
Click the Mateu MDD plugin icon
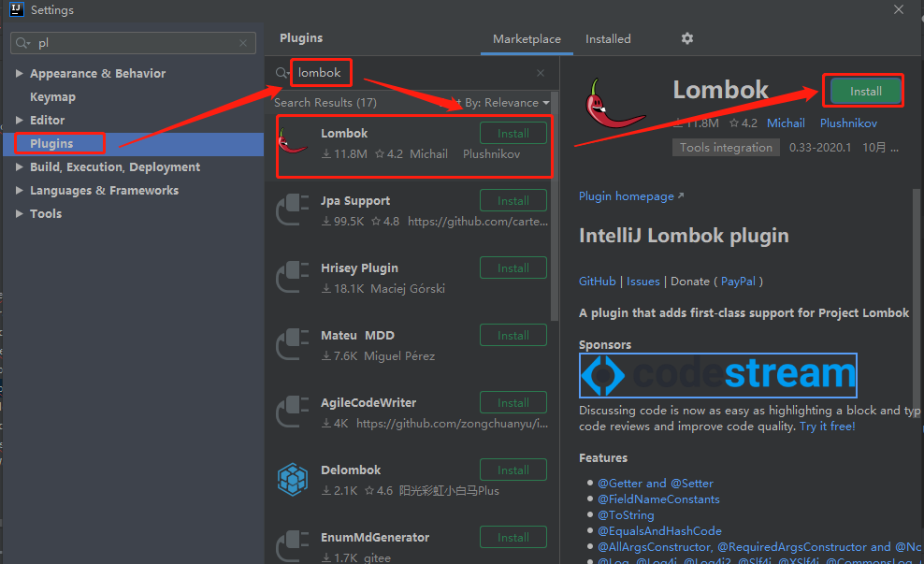coord(293,343)
